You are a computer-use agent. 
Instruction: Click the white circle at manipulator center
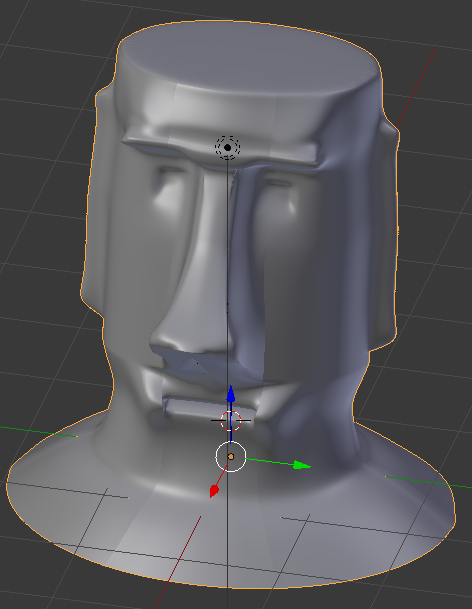(231, 457)
